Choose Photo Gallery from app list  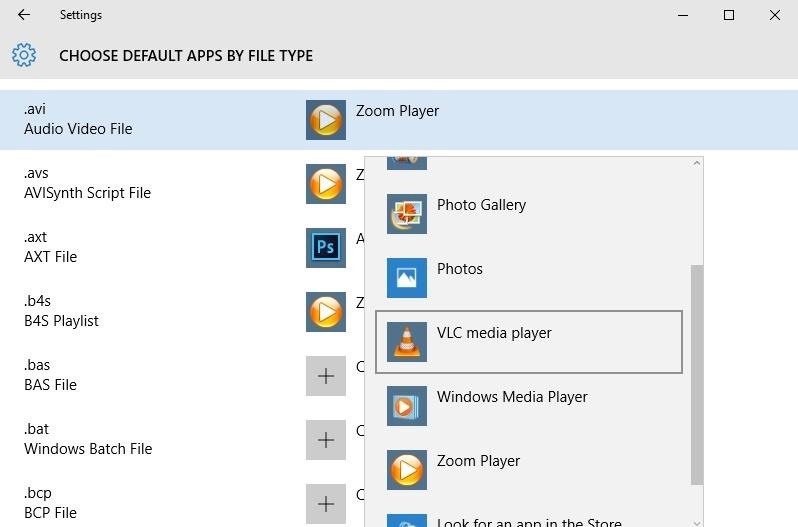(529, 214)
